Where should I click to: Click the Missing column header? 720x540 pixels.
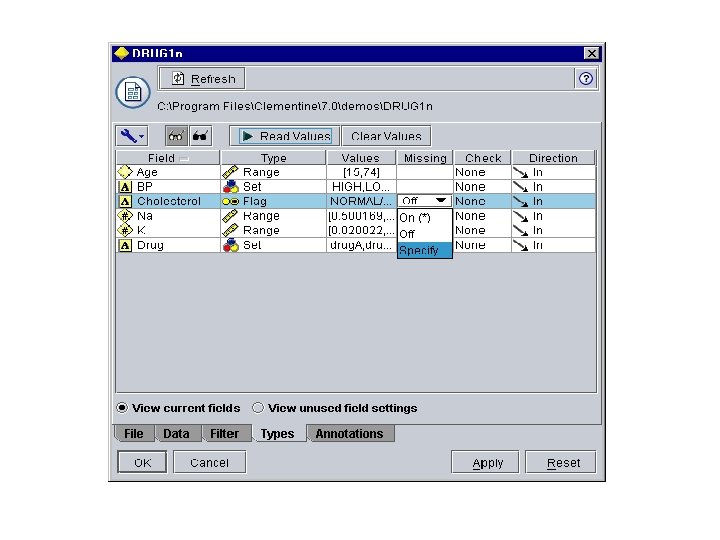[x=425, y=158]
